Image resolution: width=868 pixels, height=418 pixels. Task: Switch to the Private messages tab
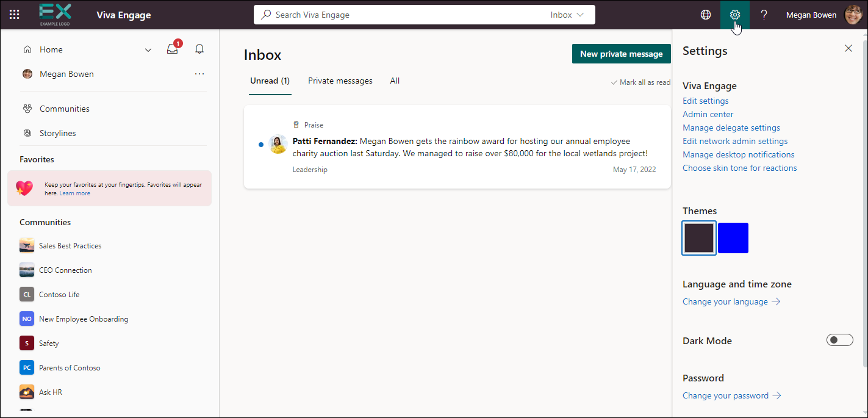coord(340,81)
